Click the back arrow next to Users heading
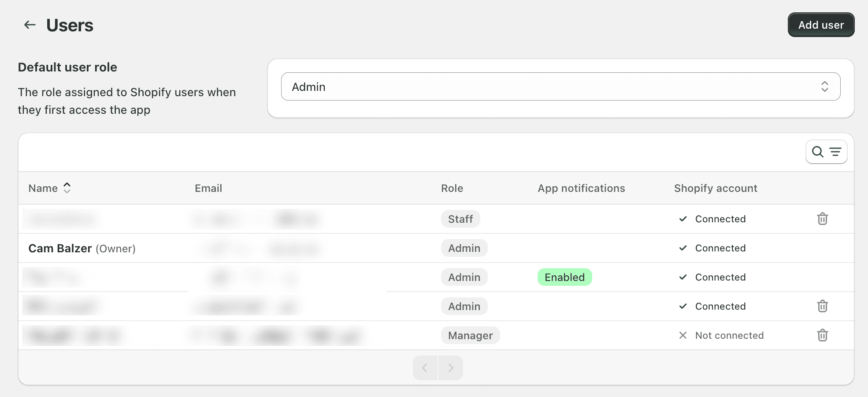The width and height of the screenshot is (868, 397). coord(30,25)
